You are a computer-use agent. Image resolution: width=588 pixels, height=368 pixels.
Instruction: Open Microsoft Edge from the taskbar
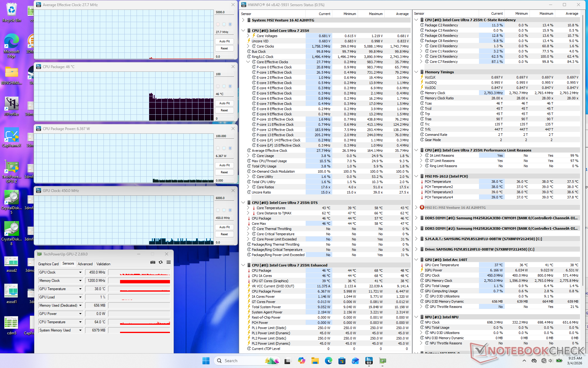[328, 361]
